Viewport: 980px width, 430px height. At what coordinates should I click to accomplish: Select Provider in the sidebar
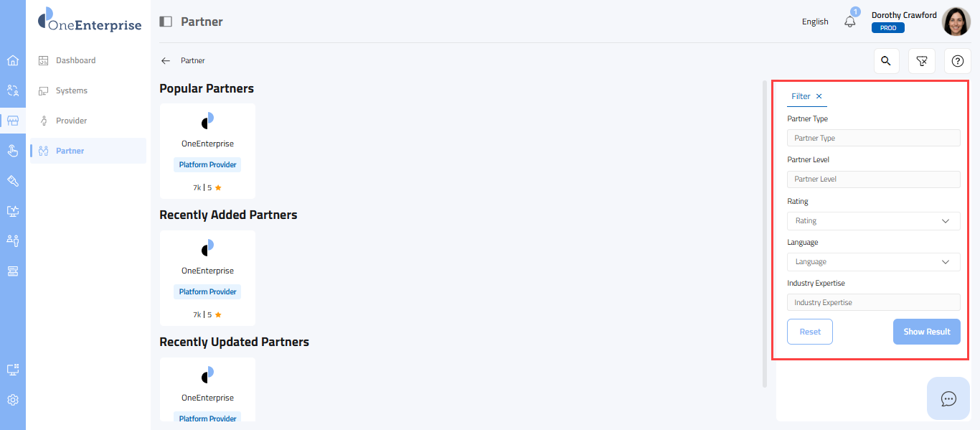[71, 121]
